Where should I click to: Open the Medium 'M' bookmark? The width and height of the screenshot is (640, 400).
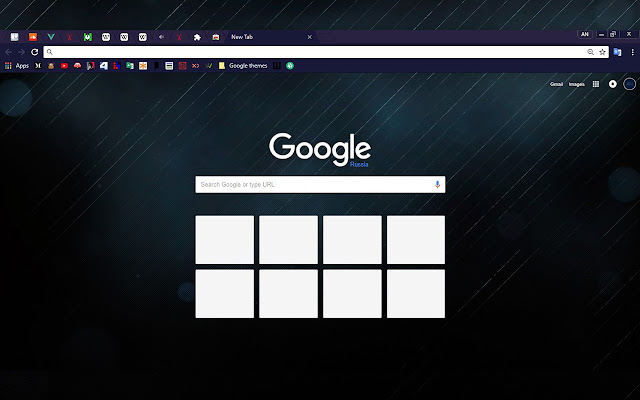click(38, 66)
